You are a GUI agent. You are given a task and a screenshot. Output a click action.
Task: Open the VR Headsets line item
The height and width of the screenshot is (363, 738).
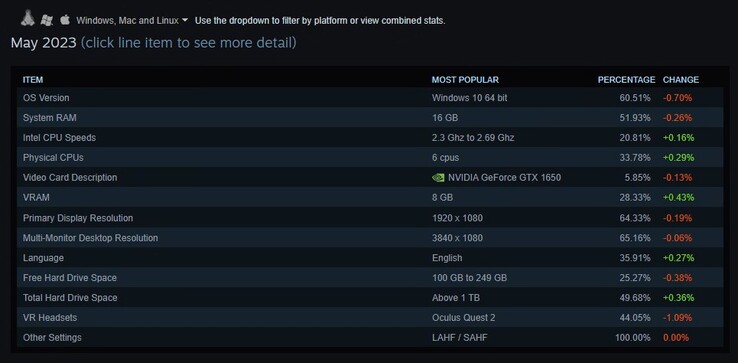pyautogui.click(x=370, y=317)
